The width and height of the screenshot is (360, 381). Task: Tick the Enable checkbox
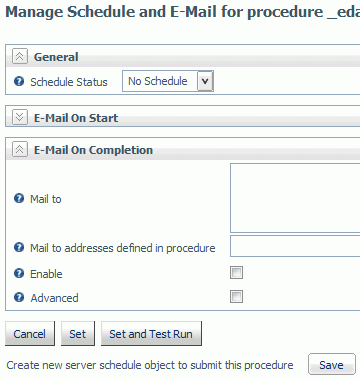pos(236,273)
